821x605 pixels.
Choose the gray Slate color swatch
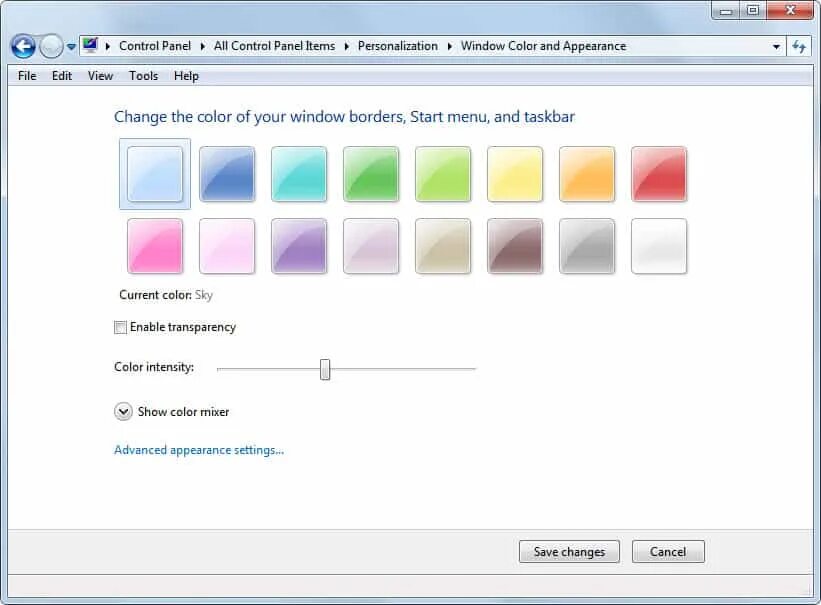click(587, 246)
